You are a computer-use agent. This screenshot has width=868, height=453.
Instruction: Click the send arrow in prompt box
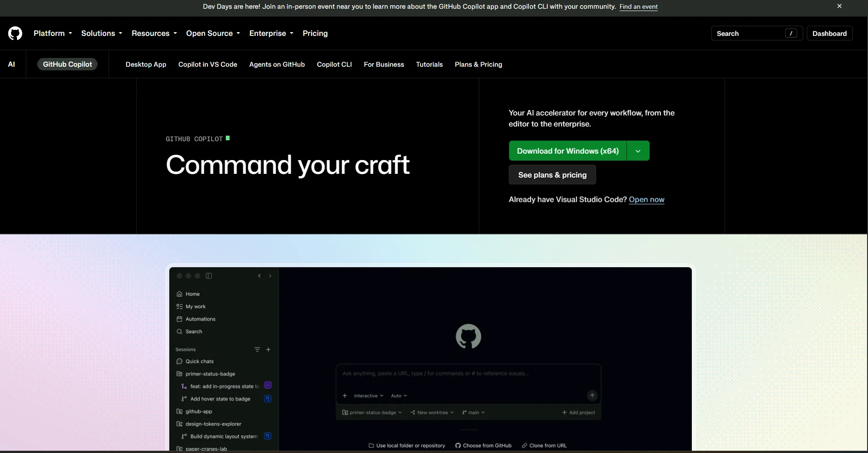click(x=592, y=396)
